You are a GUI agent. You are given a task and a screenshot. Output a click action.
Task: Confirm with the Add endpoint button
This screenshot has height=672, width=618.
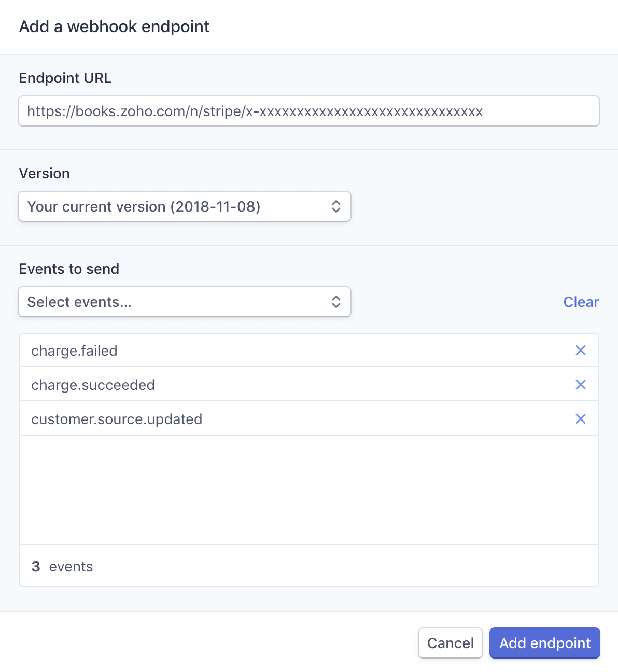pos(544,642)
